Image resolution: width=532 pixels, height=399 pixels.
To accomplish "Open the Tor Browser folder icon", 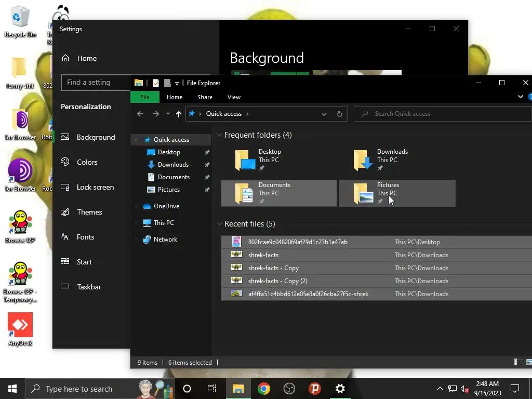I will [20, 125].
